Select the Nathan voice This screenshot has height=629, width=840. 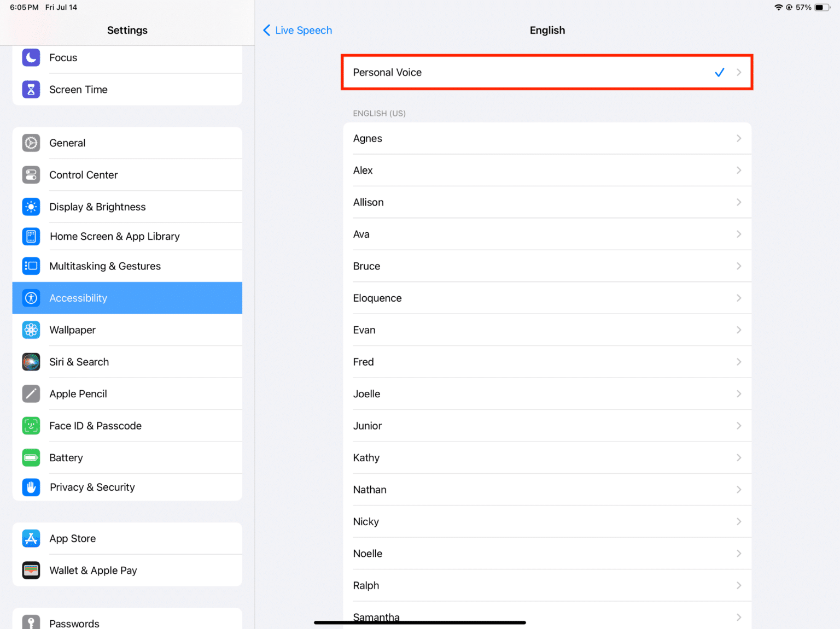(547, 490)
